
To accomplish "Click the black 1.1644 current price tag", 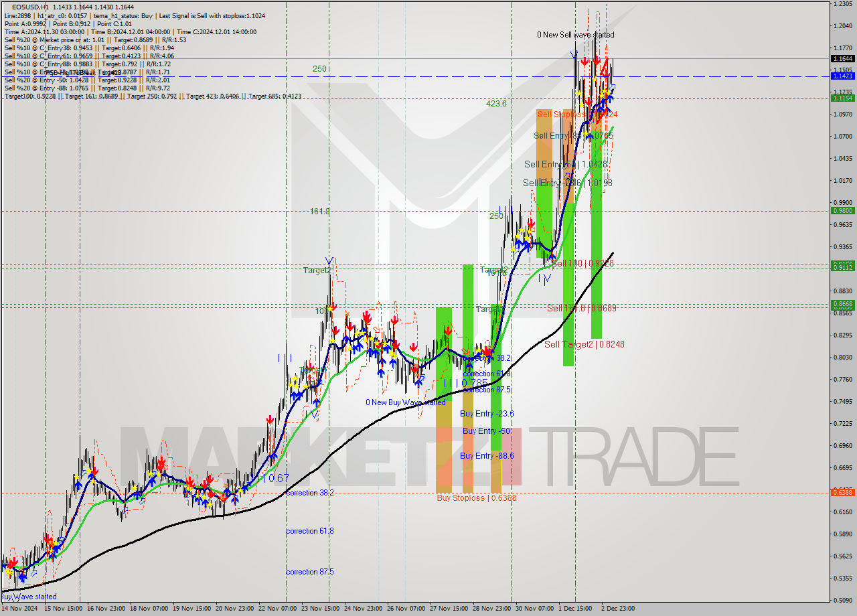I will coord(842,58).
